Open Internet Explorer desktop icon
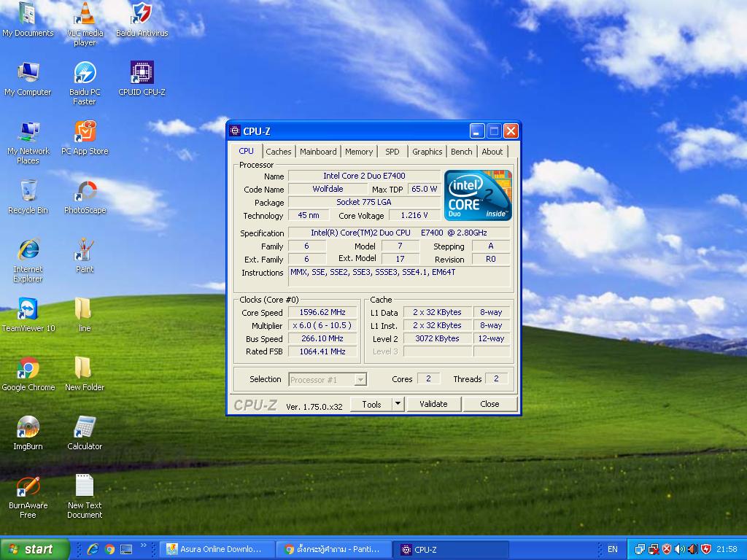 (28, 260)
